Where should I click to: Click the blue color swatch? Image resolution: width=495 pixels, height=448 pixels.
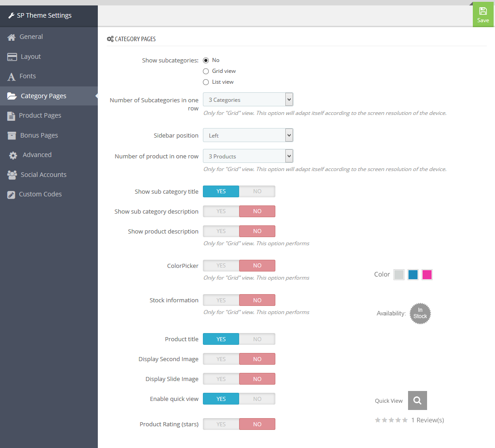tap(413, 275)
